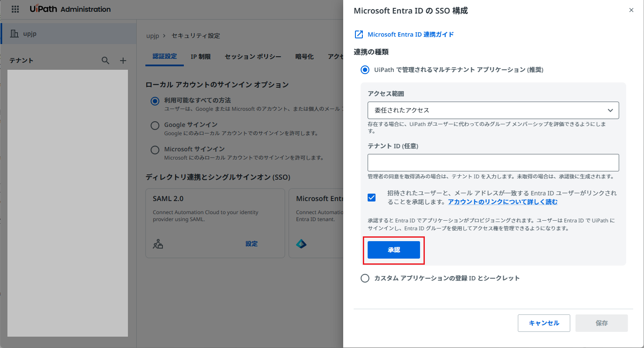The width and height of the screenshot is (644, 348).
Task: Click the SAML 2.0 card title
Action: [x=168, y=198]
